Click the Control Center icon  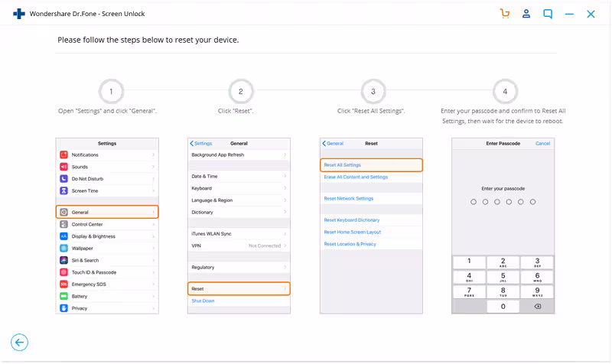[x=63, y=224]
